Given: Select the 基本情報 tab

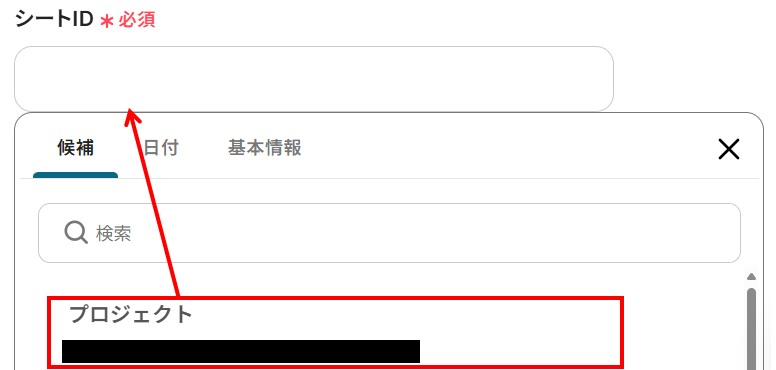Looking at the screenshot, I should [264, 147].
